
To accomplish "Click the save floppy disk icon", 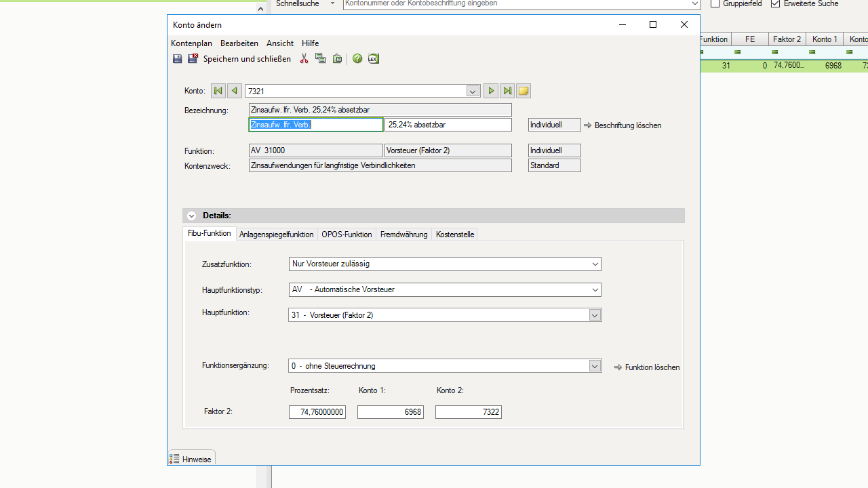I will (x=177, y=59).
